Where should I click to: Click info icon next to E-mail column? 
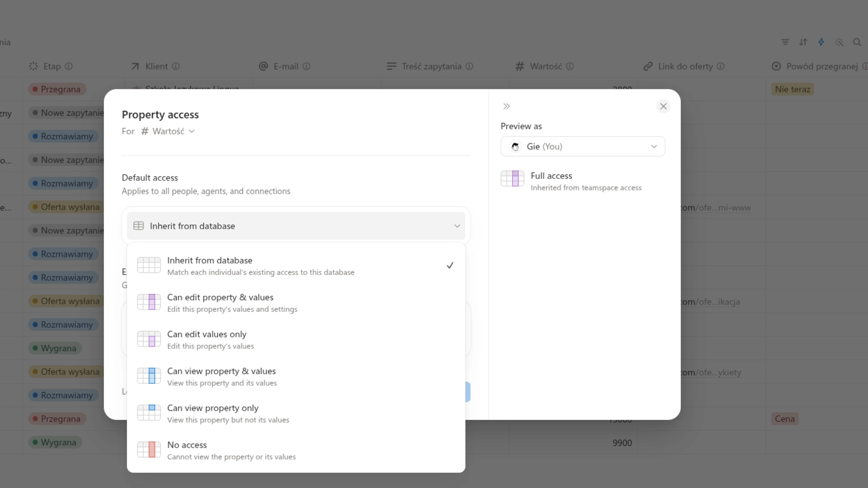[307, 66]
